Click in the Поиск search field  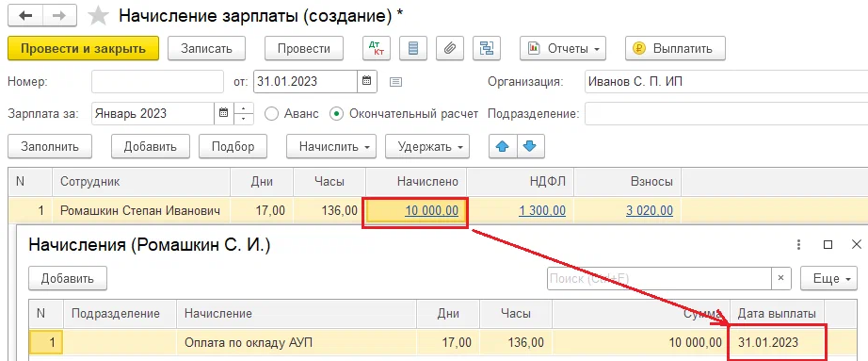660,278
